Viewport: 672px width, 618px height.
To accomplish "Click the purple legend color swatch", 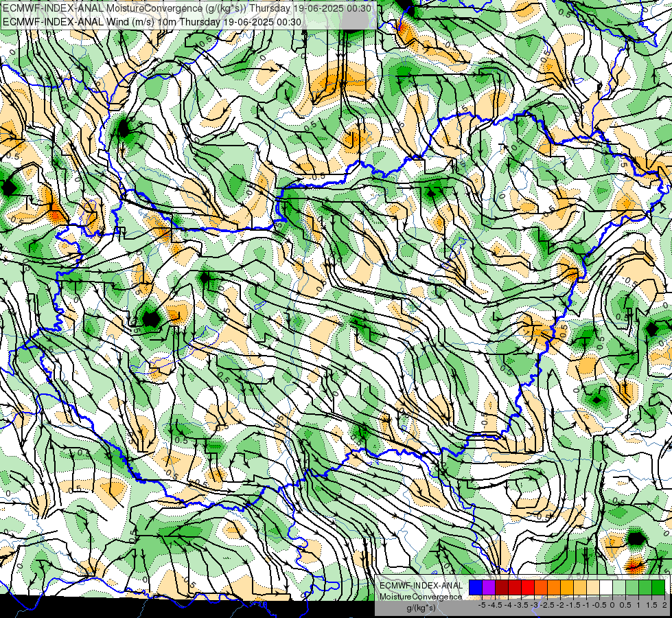I will [x=489, y=587].
